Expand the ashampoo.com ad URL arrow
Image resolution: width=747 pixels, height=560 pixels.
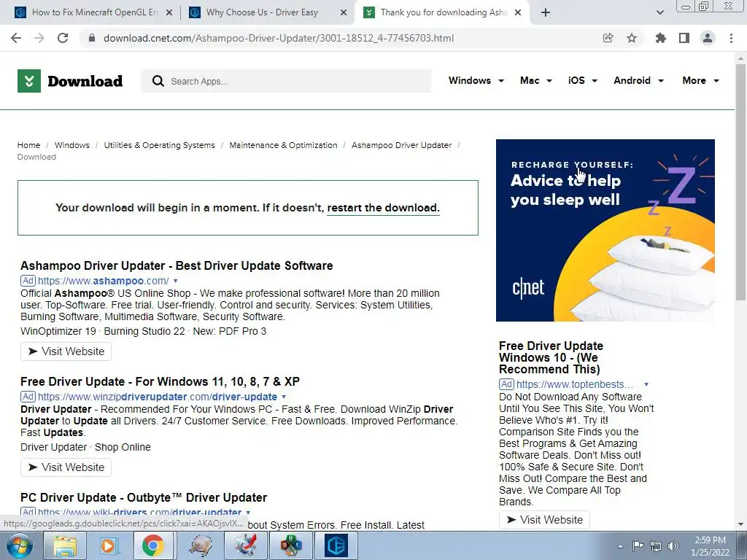(175, 281)
